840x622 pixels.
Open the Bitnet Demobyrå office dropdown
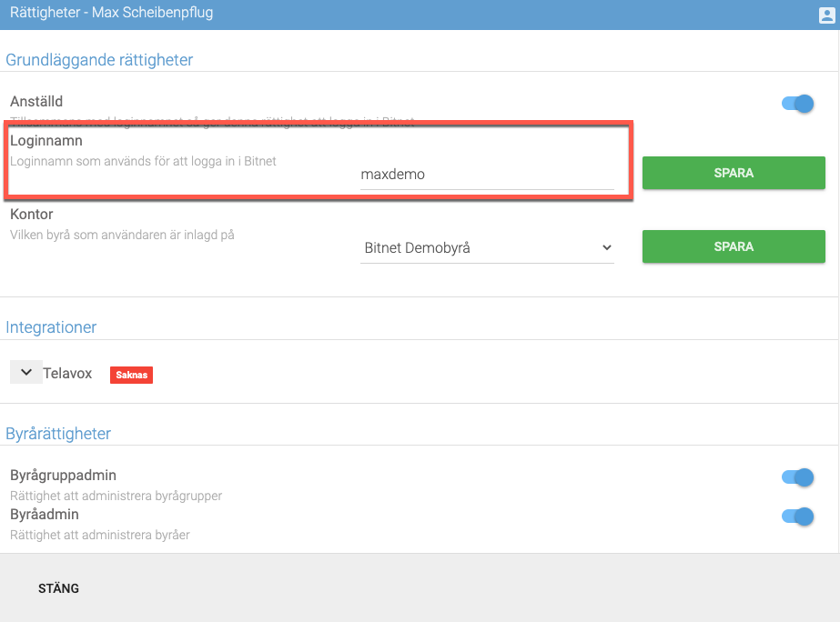[x=487, y=248]
